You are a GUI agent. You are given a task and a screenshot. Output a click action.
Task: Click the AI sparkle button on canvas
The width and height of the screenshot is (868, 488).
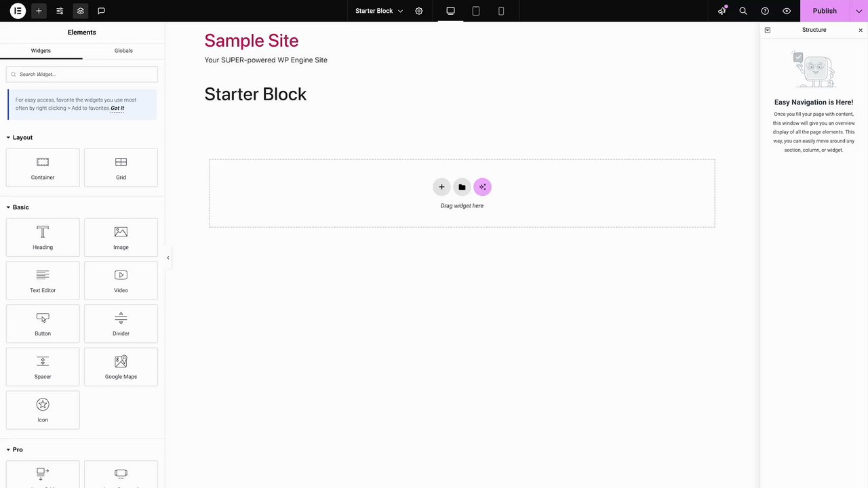coord(482,187)
